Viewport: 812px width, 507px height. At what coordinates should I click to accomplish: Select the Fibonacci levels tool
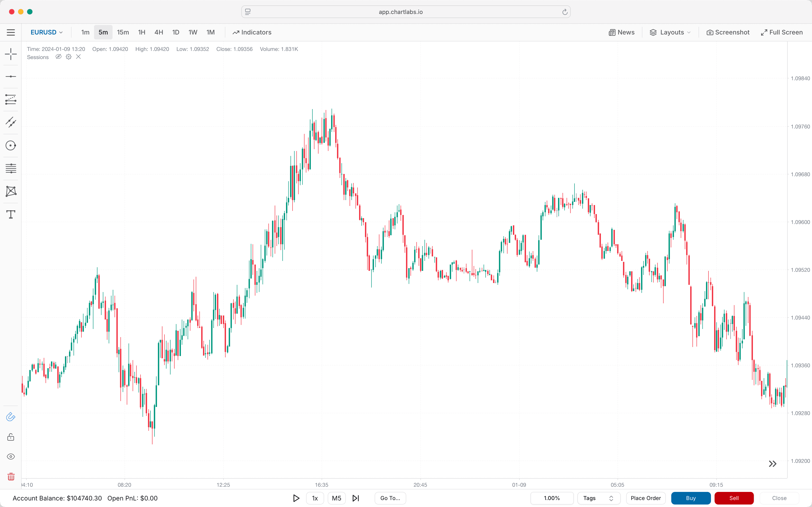pyautogui.click(x=11, y=168)
